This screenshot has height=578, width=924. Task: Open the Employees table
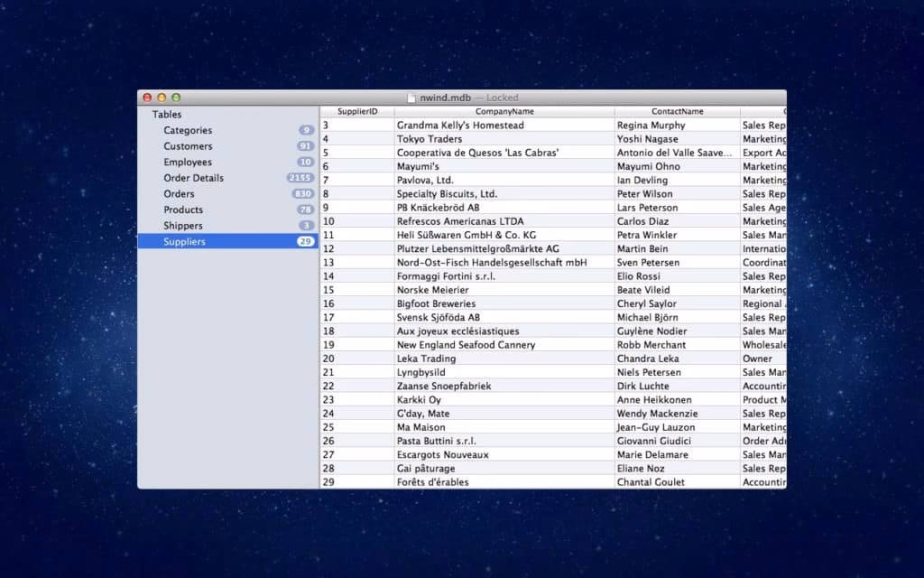point(188,163)
